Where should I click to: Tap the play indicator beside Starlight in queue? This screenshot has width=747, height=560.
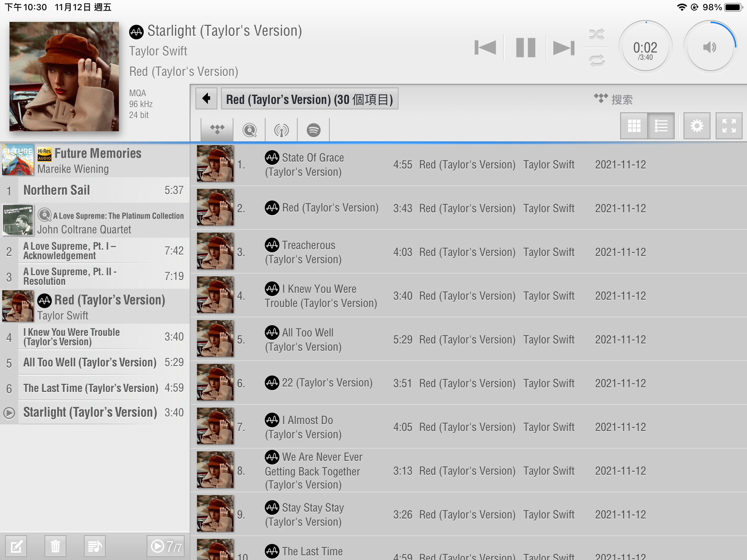click(9, 413)
